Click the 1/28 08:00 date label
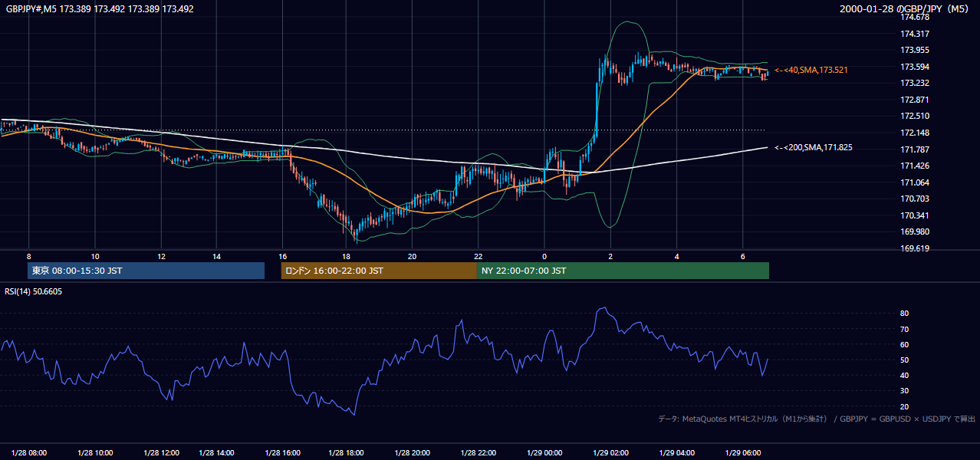This screenshot has width=980, height=460. tap(29, 453)
